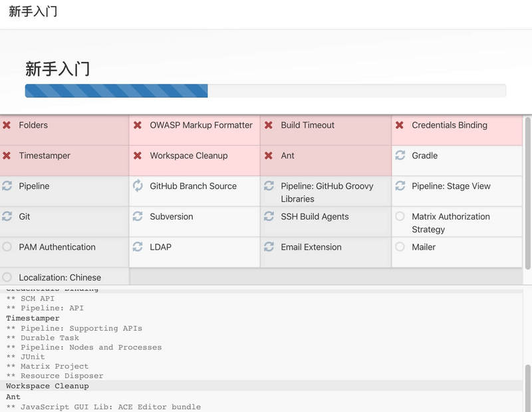This screenshot has width=532, height=412.
Task: Select the Ant plugin cell label
Action: pyautogui.click(x=287, y=156)
